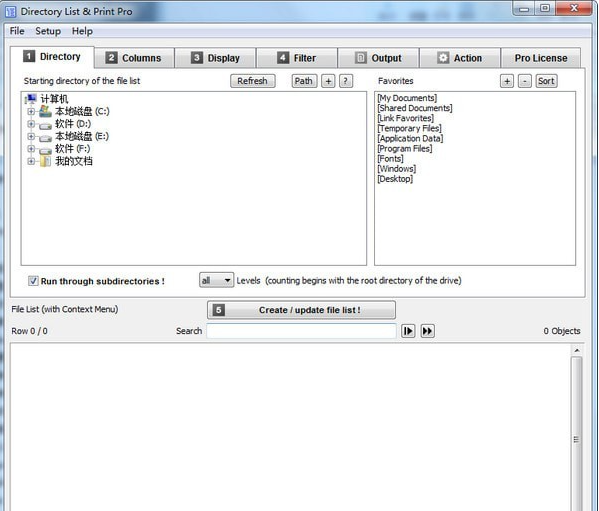Switch to the Filter tab
This screenshot has width=599, height=511.
coord(297,58)
